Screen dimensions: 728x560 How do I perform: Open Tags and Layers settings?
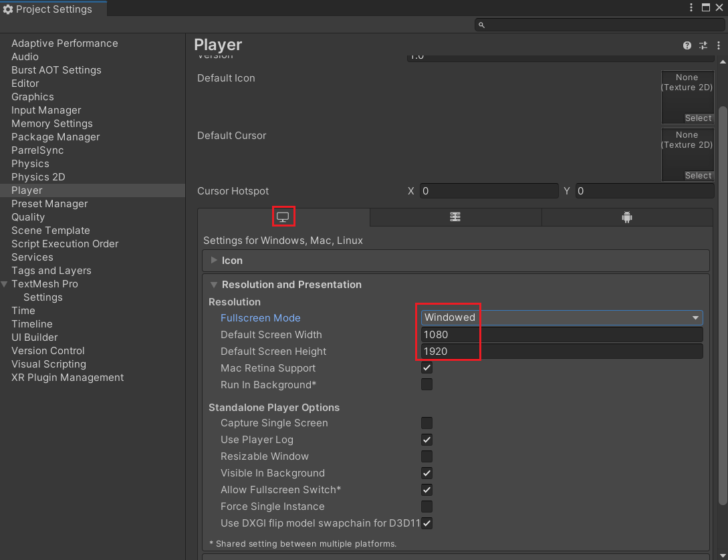click(51, 271)
